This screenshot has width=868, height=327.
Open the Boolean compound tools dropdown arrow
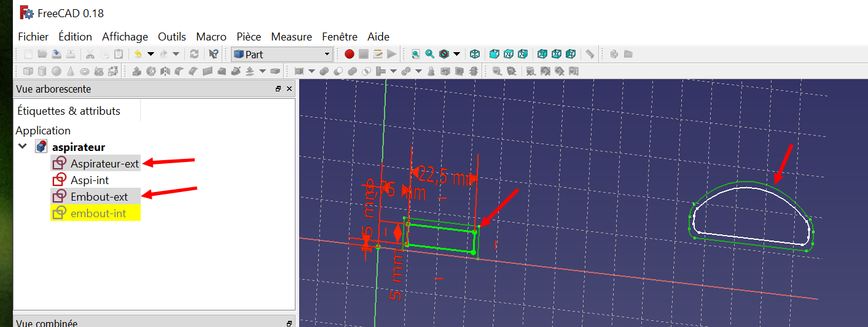(x=311, y=71)
